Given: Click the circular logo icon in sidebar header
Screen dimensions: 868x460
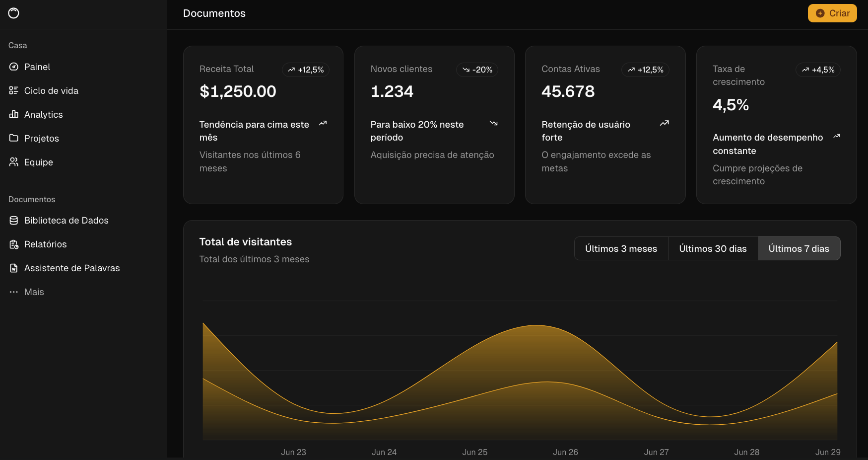Looking at the screenshot, I should [14, 13].
